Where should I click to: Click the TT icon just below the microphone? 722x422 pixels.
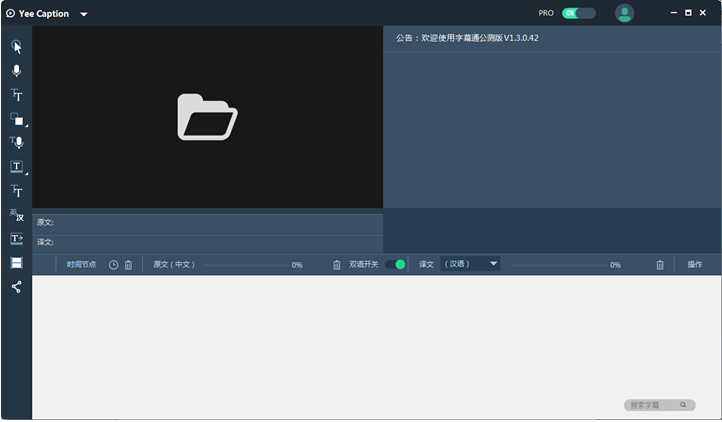coord(17,95)
